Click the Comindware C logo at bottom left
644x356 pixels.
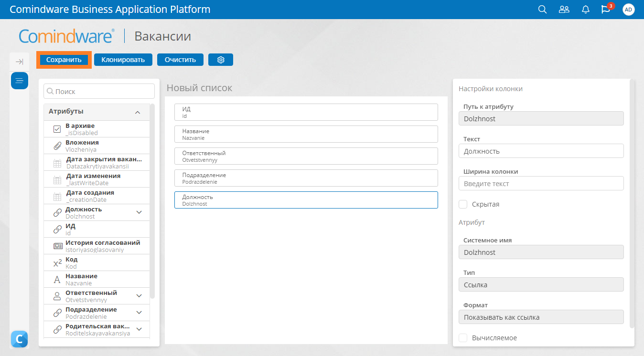tap(19, 339)
